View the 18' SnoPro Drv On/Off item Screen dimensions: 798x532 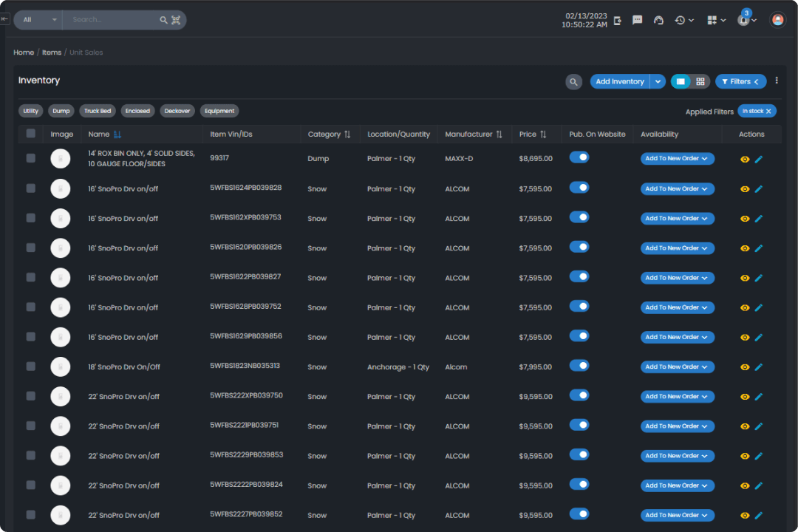pos(745,367)
